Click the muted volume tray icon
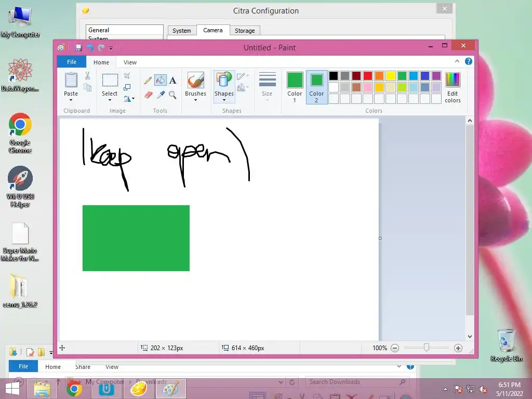 coord(483,389)
